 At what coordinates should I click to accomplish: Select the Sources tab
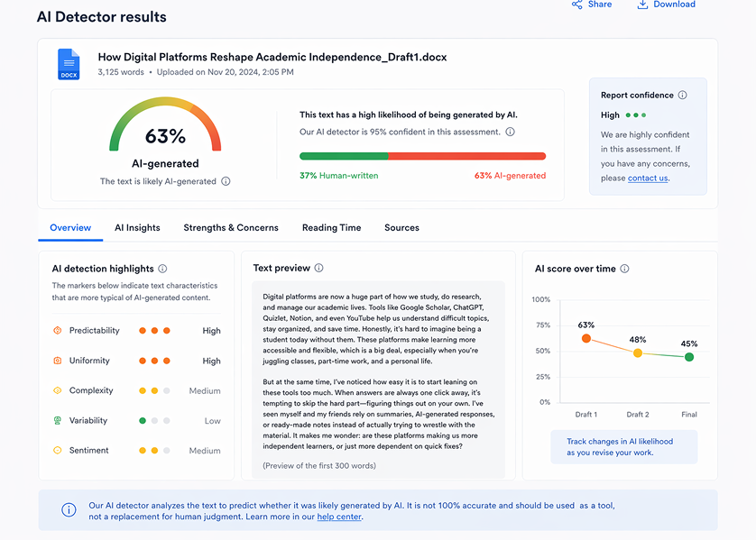point(401,228)
